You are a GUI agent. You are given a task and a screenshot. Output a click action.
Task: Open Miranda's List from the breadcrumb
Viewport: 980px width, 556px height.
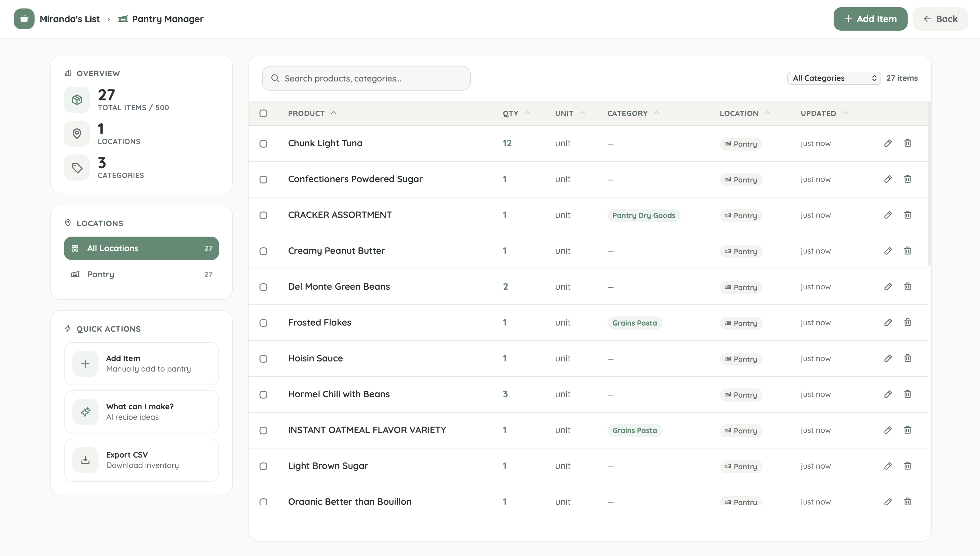[x=70, y=19]
